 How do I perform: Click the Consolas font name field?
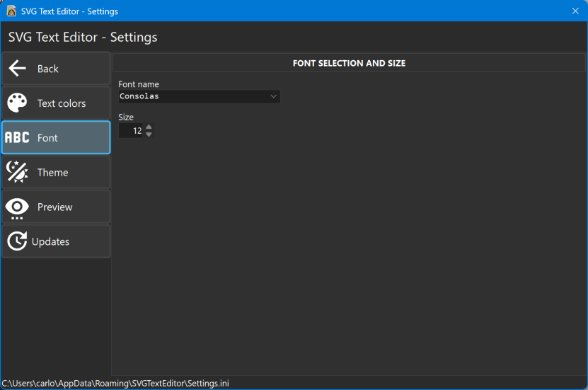199,96
